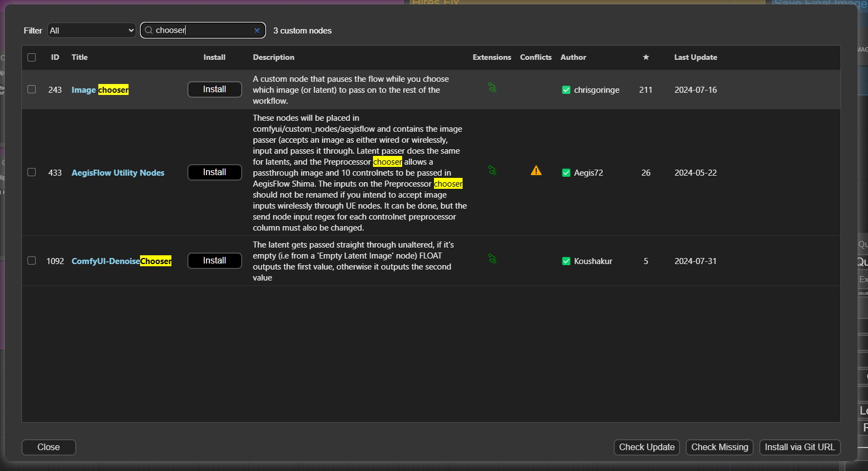Click ID cell 243
This screenshot has height=471, width=868.
(x=55, y=90)
